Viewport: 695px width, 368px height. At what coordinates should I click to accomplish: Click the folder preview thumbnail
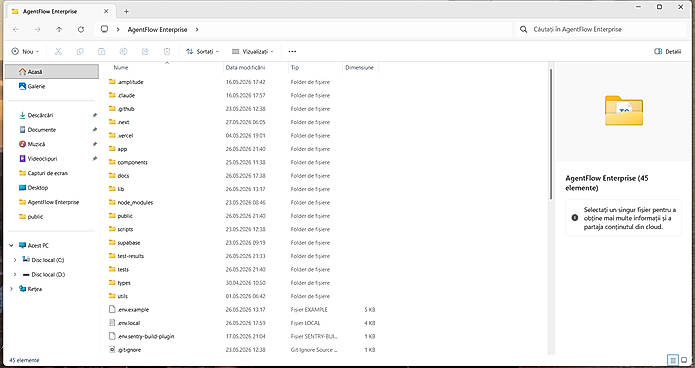[624, 110]
